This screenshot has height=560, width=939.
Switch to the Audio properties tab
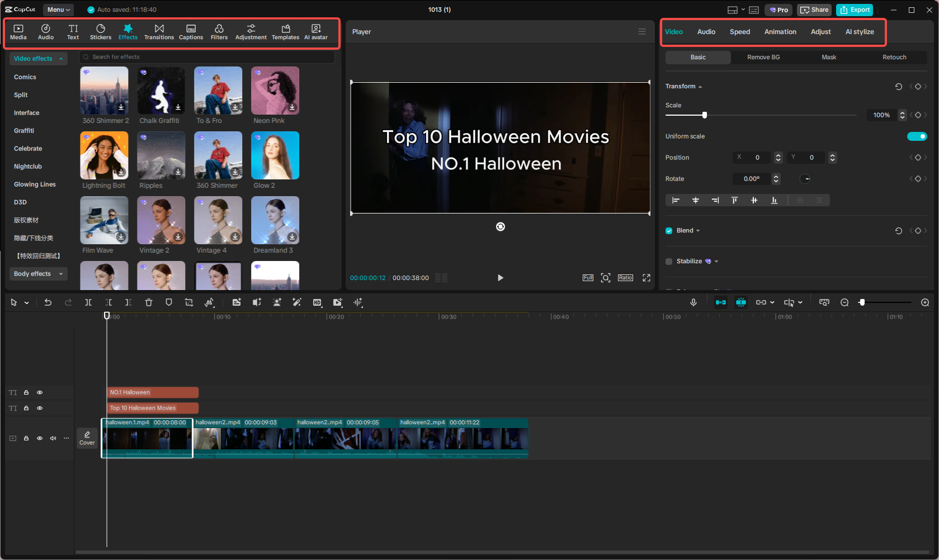706,32
